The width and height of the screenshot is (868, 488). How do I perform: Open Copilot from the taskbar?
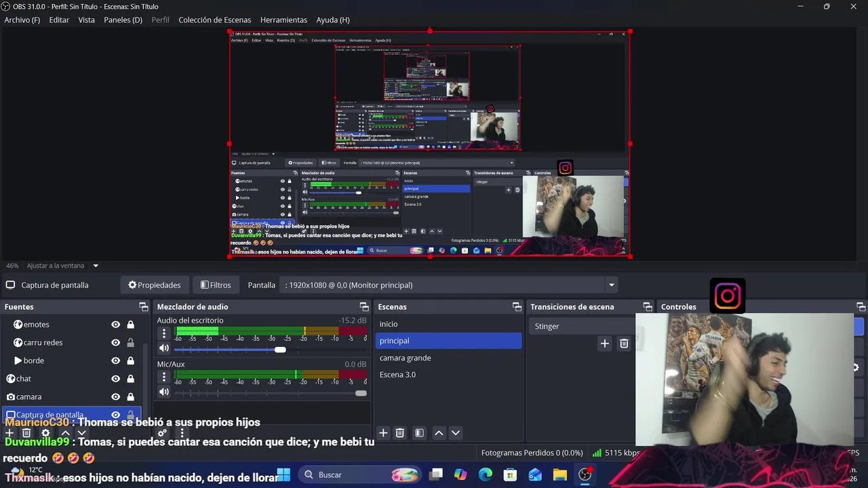click(x=460, y=474)
